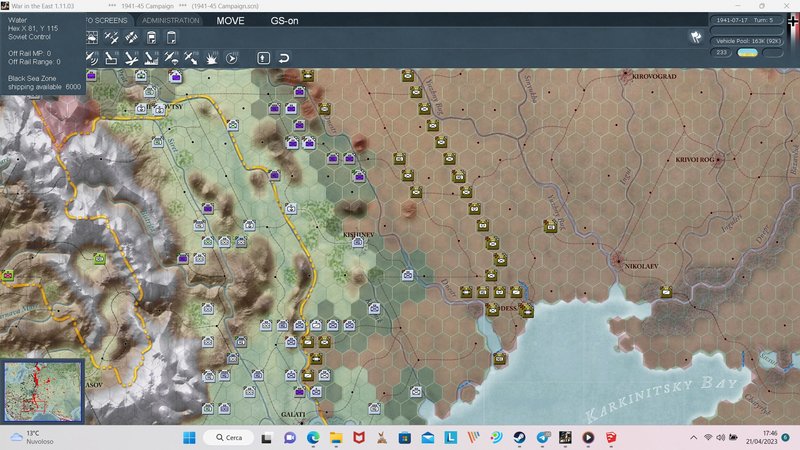This screenshot has height=450, width=800.
Task: Click the minimap overview thumbnail
Action: (x=42, y=391)
